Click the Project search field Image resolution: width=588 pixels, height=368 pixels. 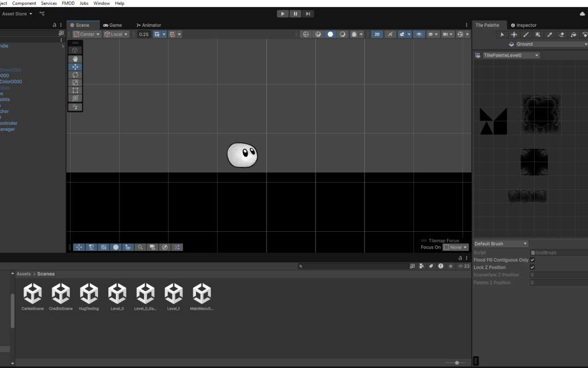click(353, 266)
